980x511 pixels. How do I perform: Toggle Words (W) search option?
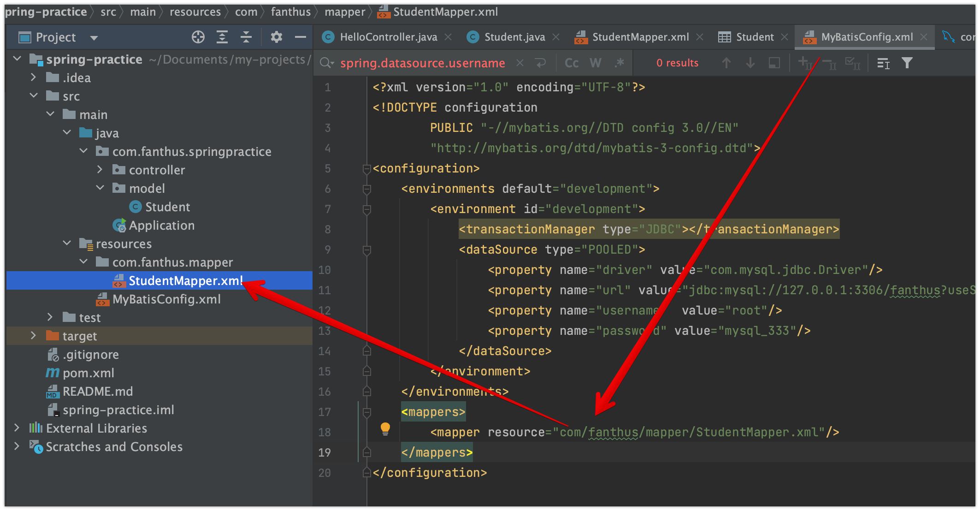pos(596,63)
